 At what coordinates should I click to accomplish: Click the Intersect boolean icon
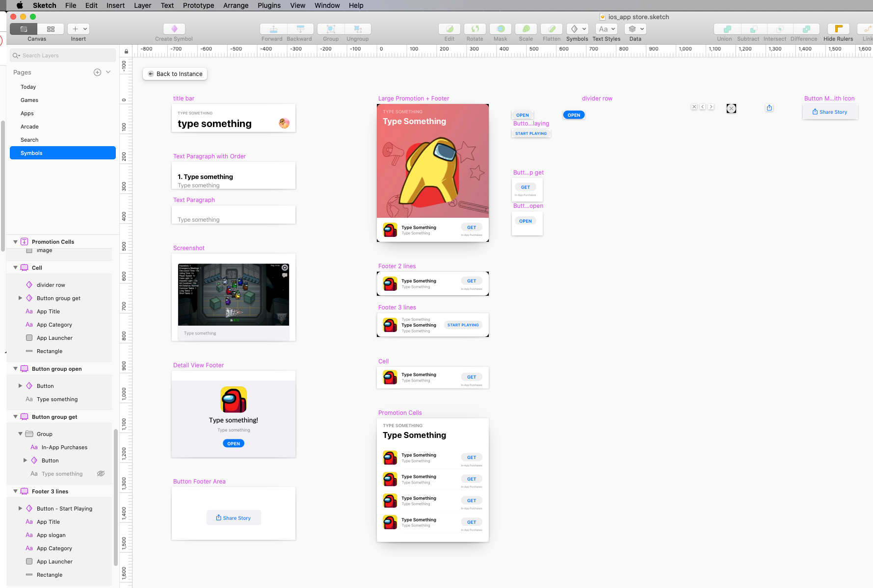[x=780, y=29]
